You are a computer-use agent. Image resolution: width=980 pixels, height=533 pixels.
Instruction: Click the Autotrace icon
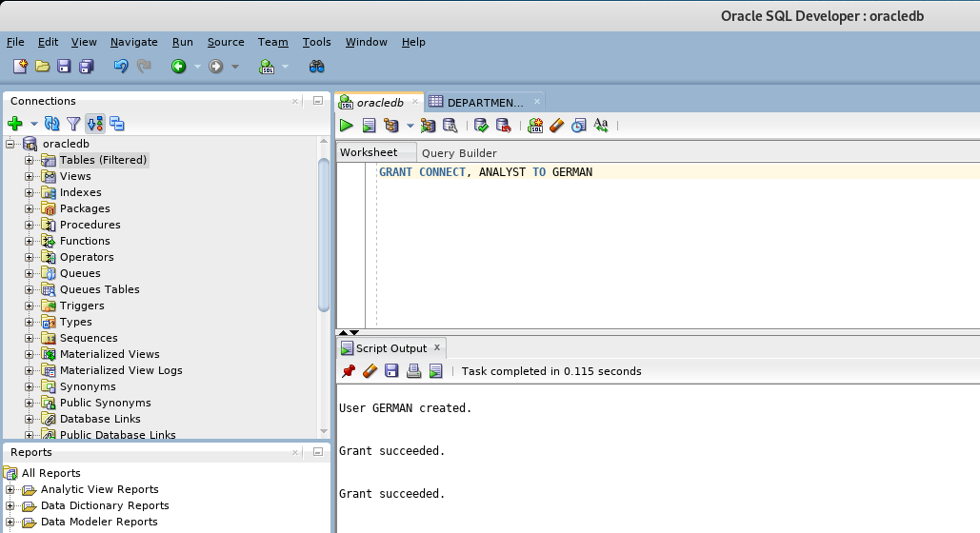429,126
